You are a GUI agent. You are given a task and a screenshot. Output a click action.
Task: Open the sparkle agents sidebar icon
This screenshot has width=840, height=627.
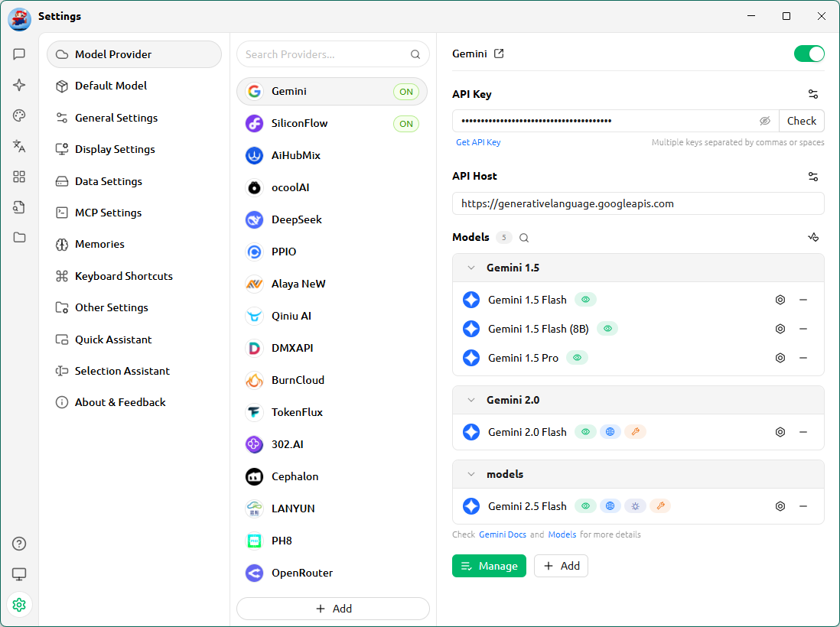19,85
